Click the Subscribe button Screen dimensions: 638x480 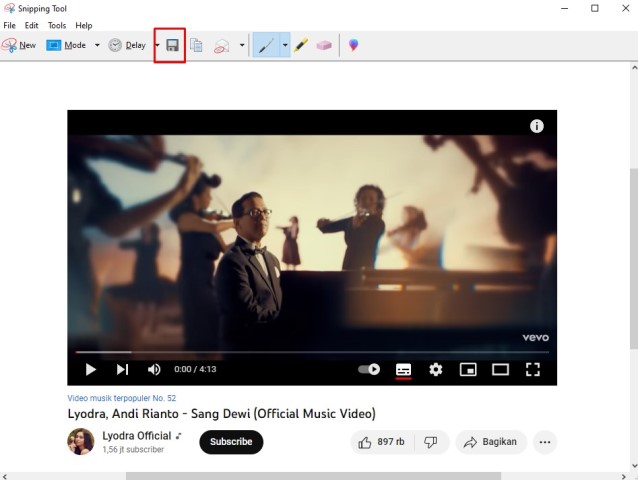231,442
